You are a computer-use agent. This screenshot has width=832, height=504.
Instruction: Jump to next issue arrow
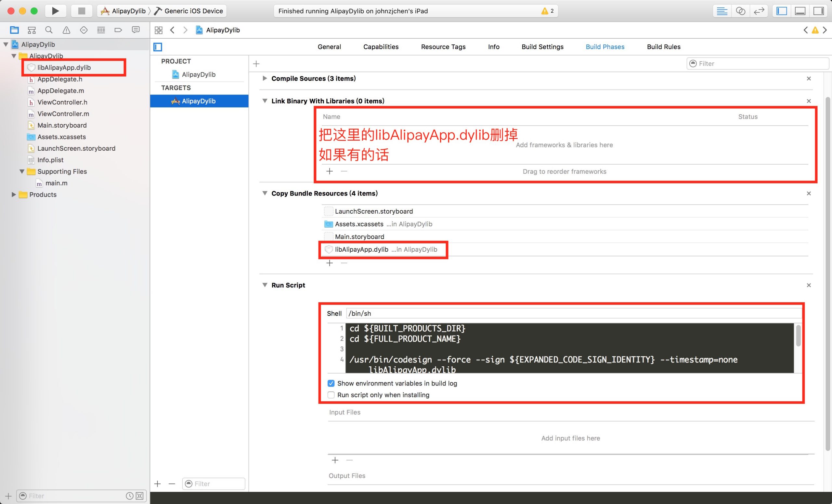tap(825, 30)
